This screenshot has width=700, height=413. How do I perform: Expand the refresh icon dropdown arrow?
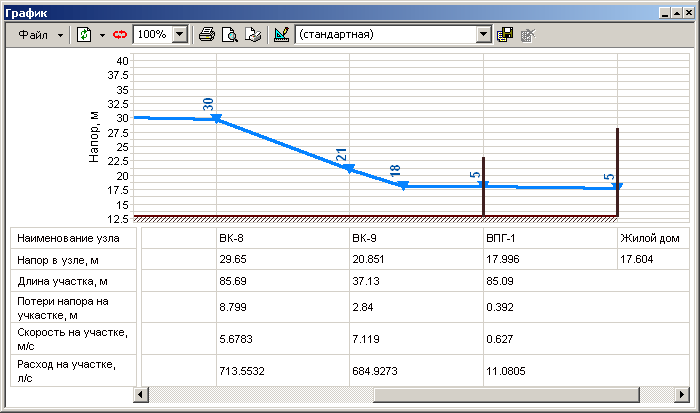(102, 34)
